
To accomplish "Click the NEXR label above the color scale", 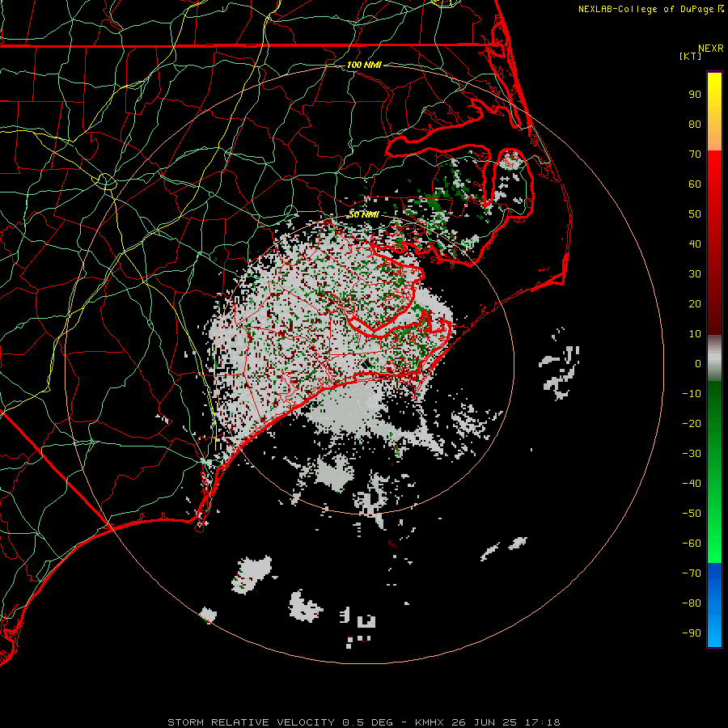I will click(710, 49).
